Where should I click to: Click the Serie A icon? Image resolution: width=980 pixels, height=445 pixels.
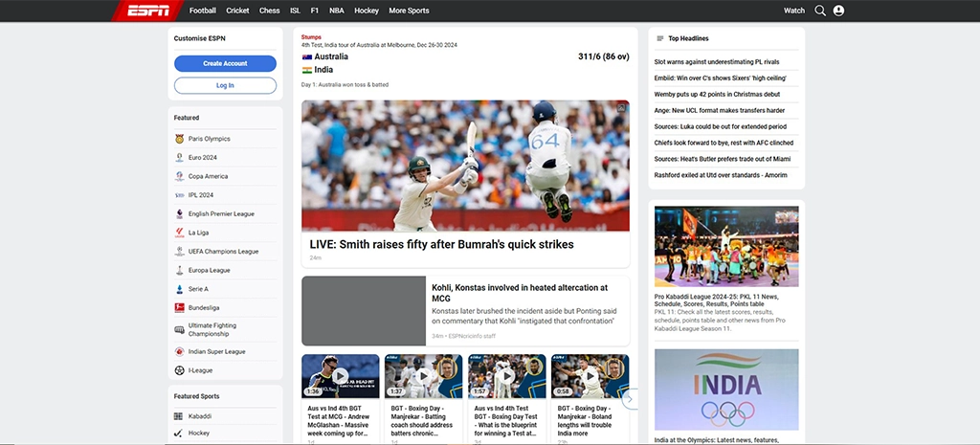click(179, 289)
